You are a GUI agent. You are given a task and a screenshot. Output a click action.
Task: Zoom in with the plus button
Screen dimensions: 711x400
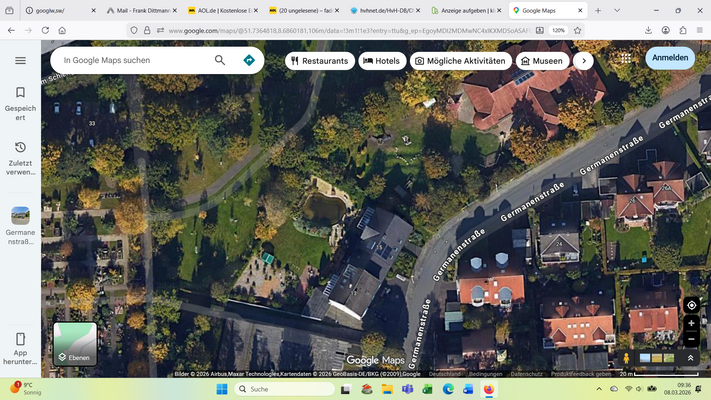click(691, 323)
